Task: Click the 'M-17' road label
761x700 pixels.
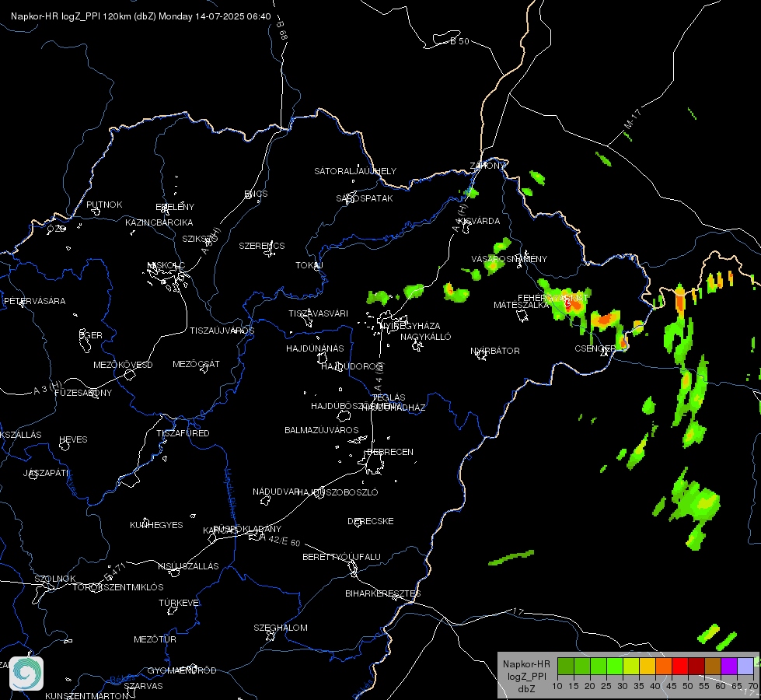Action: click(x=633, y=119)
